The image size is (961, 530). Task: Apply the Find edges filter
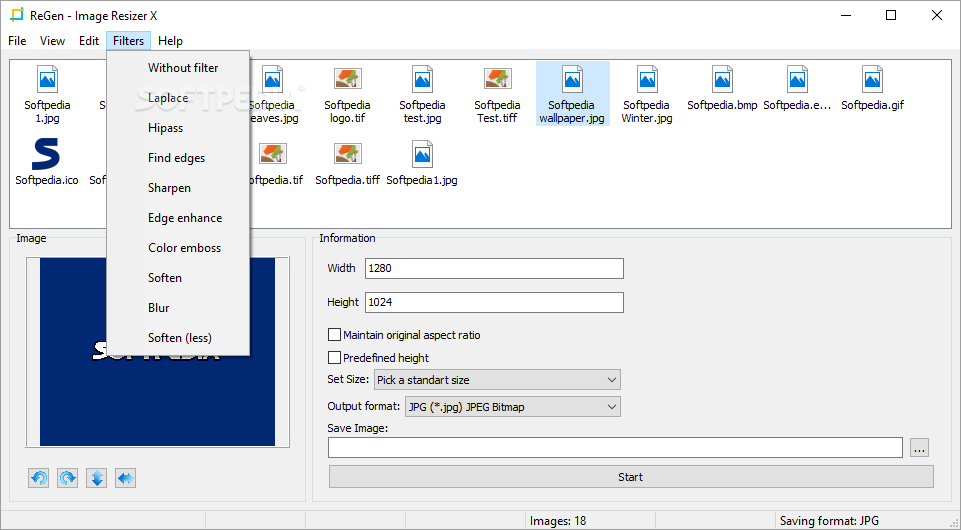178,158
